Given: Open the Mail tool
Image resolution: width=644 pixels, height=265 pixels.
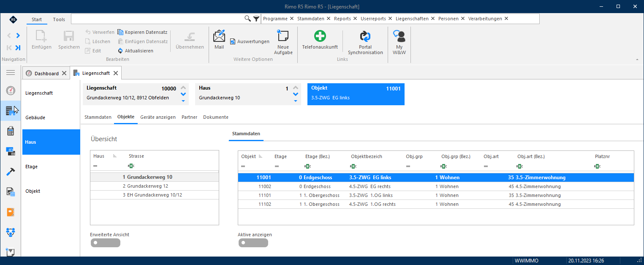Looking at the screenshot, I should tap(219, 40).
